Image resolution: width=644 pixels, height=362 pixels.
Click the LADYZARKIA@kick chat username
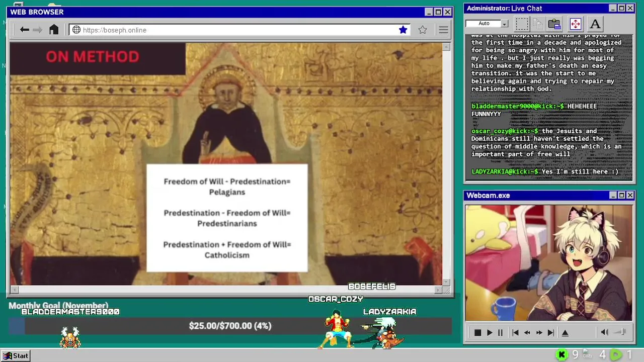[x=505, y=171]
